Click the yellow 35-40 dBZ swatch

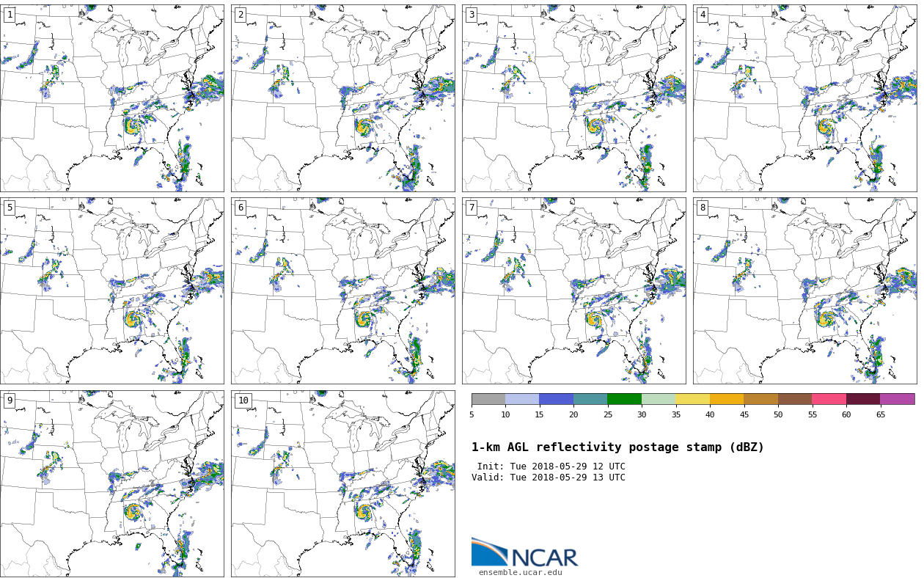(x=693, y=399)
